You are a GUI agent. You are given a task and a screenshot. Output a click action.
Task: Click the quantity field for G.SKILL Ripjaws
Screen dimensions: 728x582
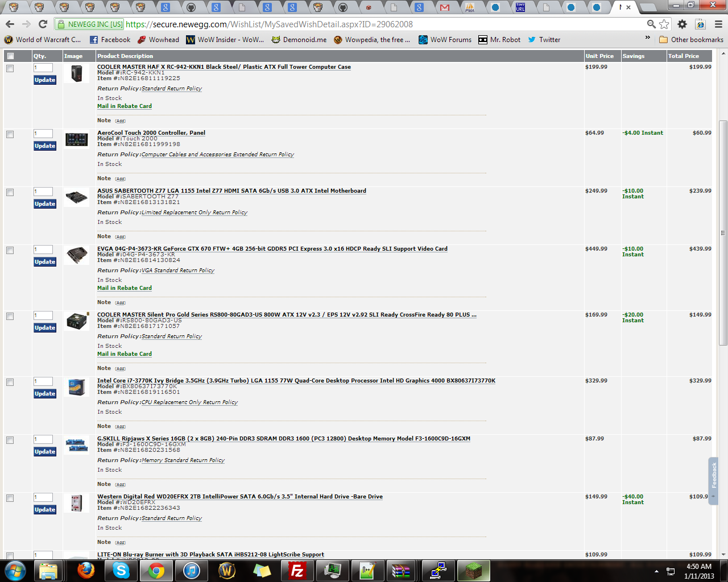click(43, 439)
